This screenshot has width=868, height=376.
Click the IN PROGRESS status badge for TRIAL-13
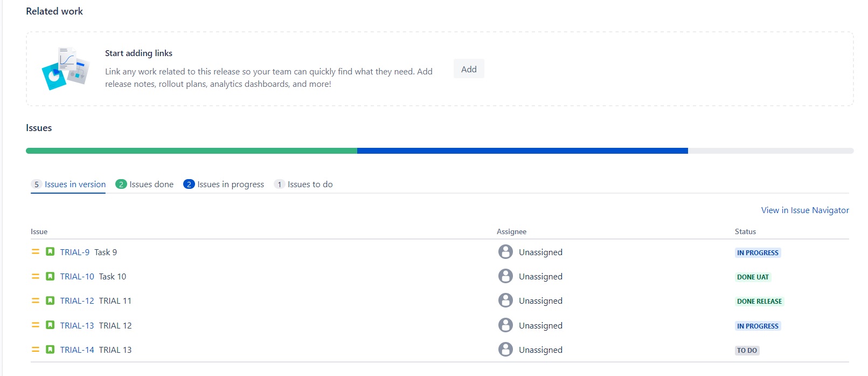(758, 326)
